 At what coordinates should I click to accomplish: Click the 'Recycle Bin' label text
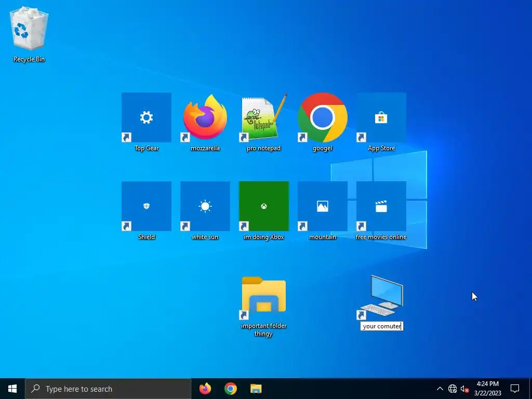[29, 59]
